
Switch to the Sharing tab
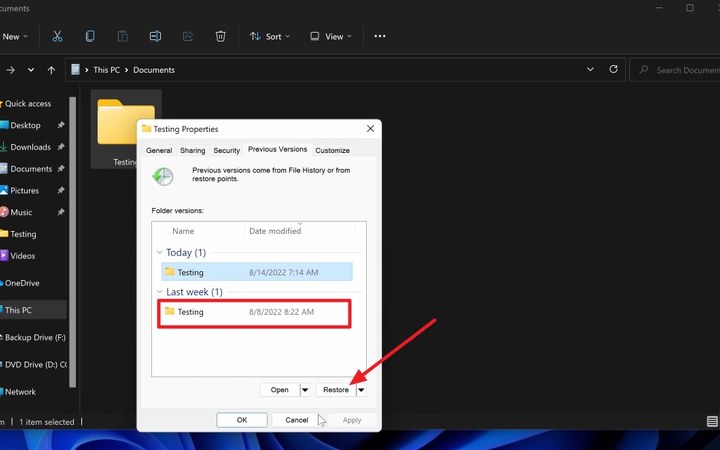tap(192, 150)
